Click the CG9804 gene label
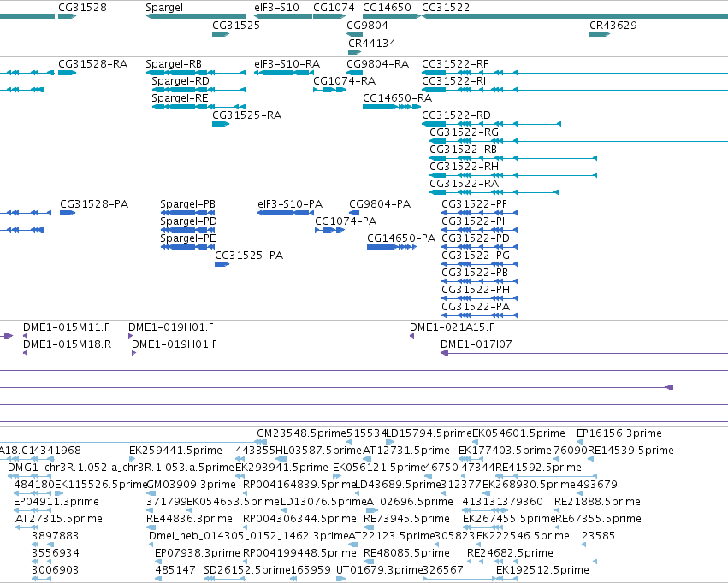The height and width of the screenshot is (583, 728). tap(367, 25)
